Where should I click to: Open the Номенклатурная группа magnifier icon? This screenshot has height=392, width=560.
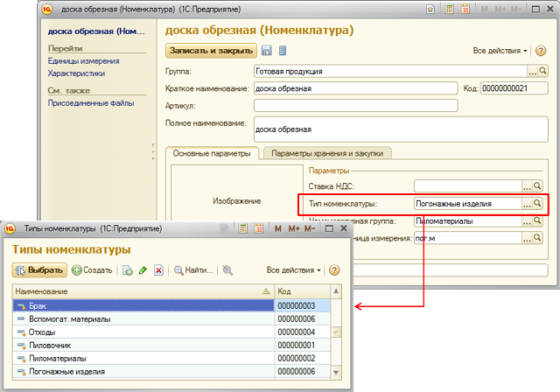pyautogui.click(x=537, y=220)
